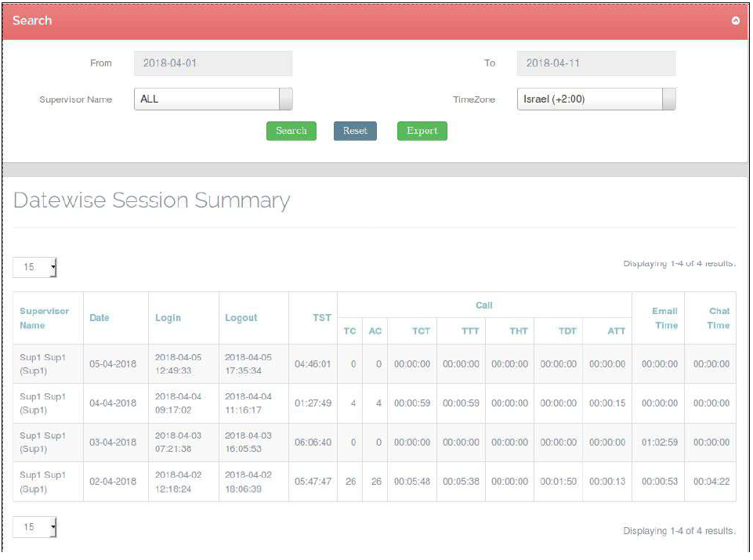Sort table by the Logout column header
This screenshot has height=560, width=753.
pyautogui.click(x=241, y=318)
